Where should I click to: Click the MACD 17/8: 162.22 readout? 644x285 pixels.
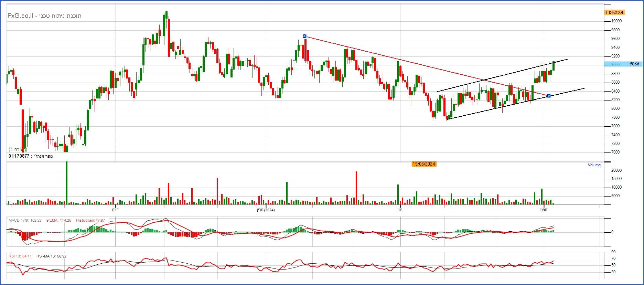[x=25, y=220]
